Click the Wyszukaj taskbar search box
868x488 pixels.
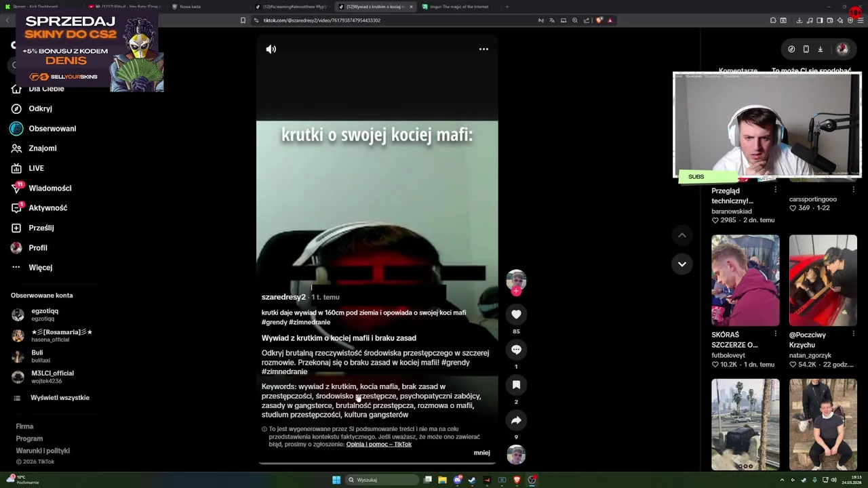click(381, 480)
